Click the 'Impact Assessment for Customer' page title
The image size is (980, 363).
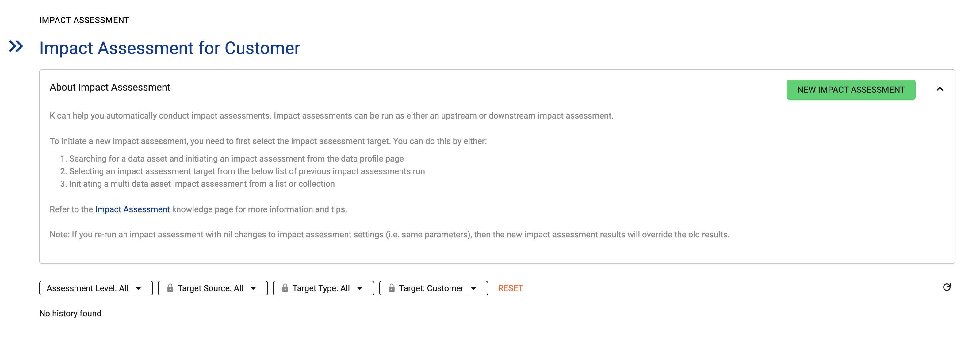(x=169, y=49)
